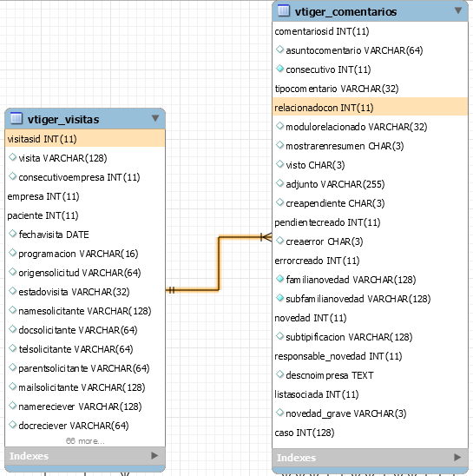Image resolution: width=473 pixels, height=476 pixels.
Task: Collapse the vtiger_comentarios table columns
Action: point(458,10)
